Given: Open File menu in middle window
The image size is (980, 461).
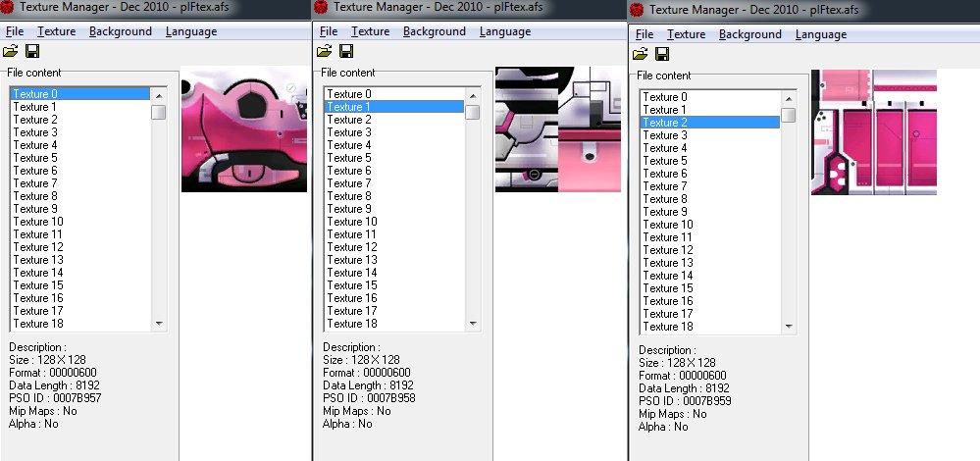Looking at the screenshot, I should (328, 31).
